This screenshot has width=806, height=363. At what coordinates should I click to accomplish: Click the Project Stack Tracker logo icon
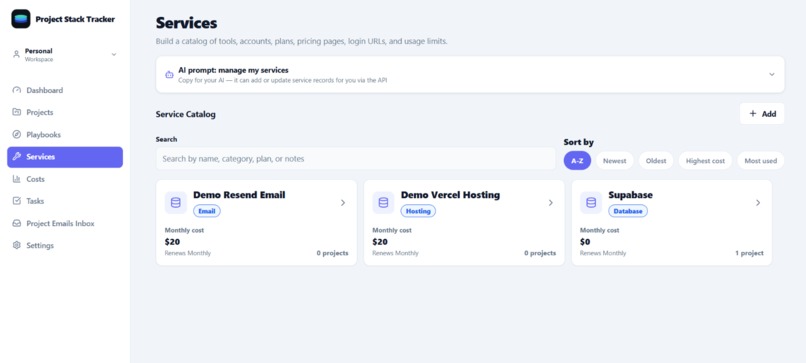click(21, 19)
